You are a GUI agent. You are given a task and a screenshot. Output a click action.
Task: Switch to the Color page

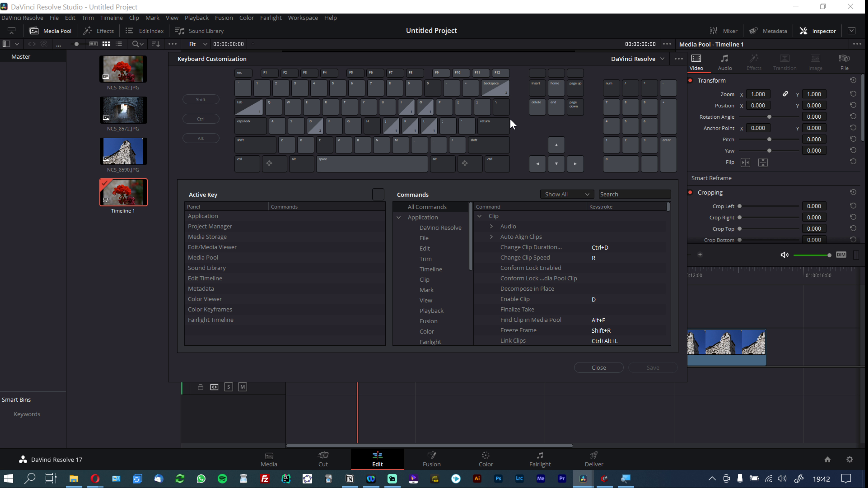pos(486,459)
